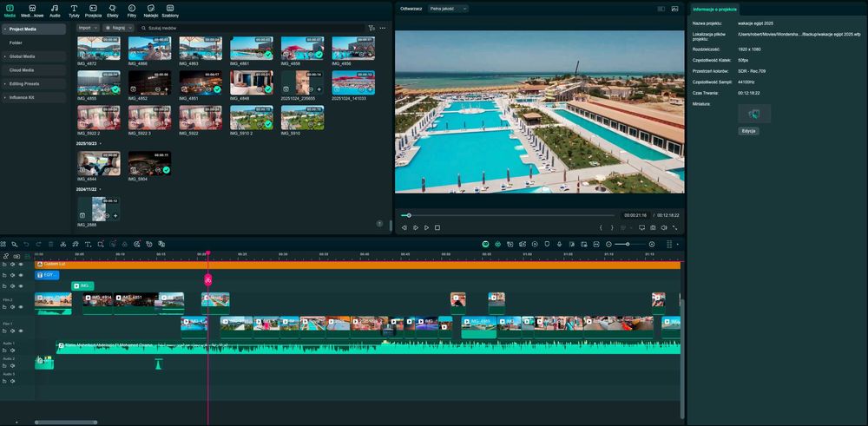Open the Efekty effects tab
Image resolution: width=868 pixels, height=426 pixels.
(112, 11)
